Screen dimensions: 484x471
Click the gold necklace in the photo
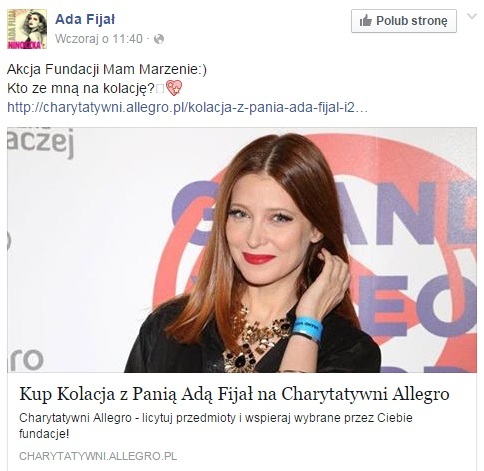click(x=256, y=340)
